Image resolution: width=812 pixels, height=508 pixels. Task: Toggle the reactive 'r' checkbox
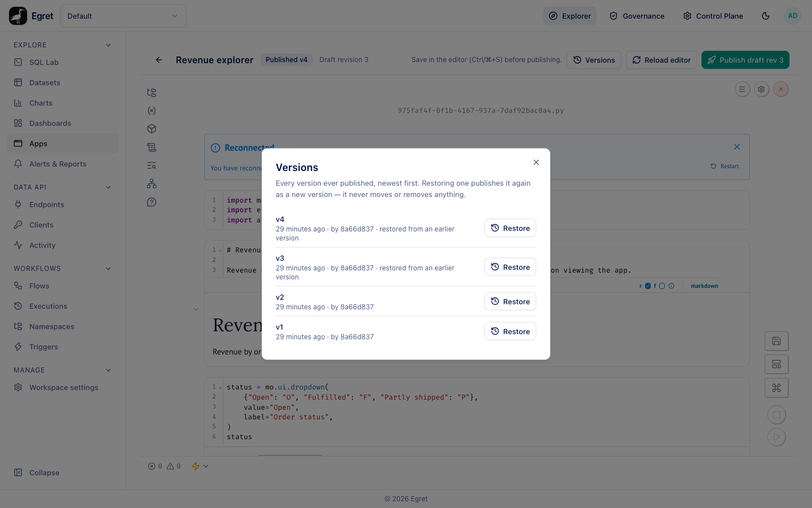pyautogui.click(x=648, y=286)
